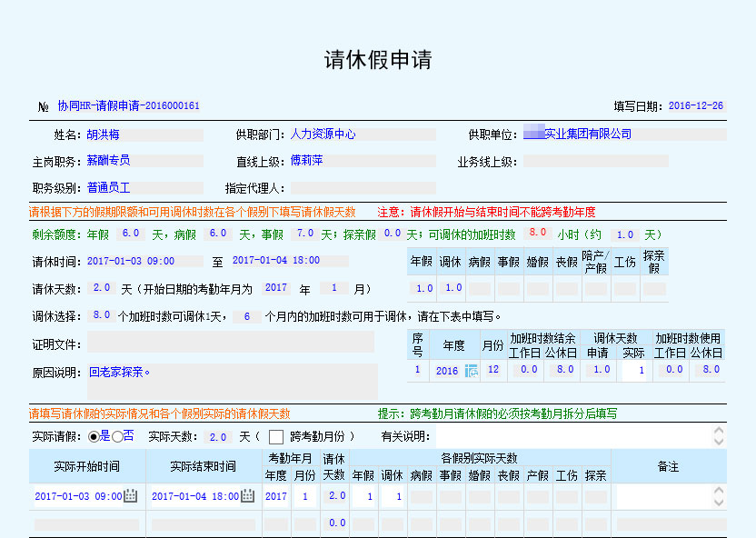Open the form number 协同HR-请假申请-2016000161
Screen dimensions: 756x538
(128, 105)
